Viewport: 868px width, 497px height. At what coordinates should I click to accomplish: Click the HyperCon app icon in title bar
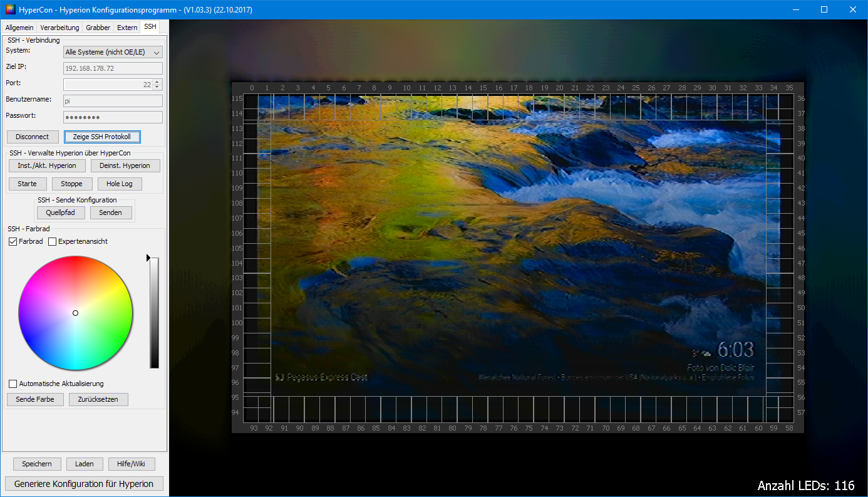click(10, 9)
